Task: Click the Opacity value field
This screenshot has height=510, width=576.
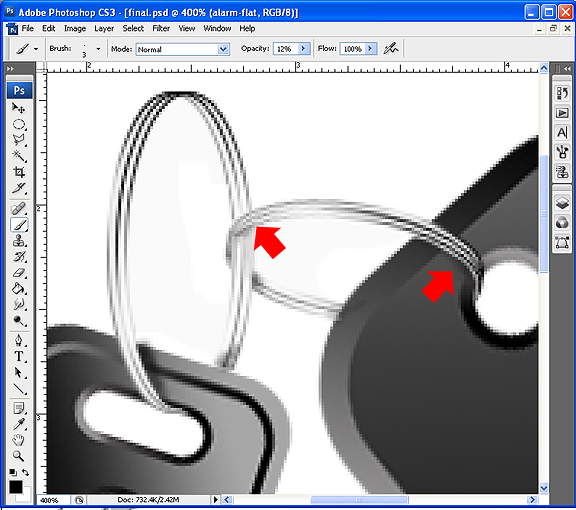Action: [285, 49]
